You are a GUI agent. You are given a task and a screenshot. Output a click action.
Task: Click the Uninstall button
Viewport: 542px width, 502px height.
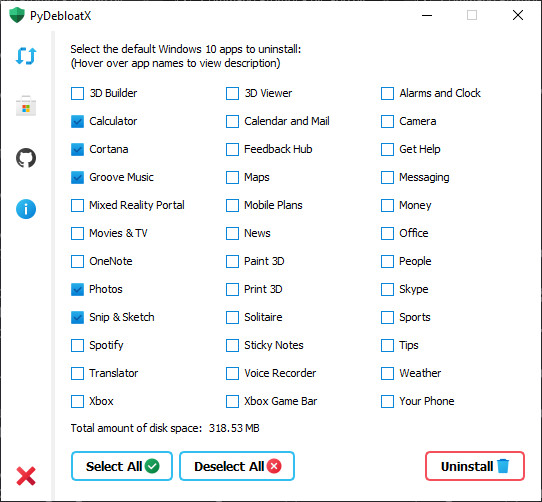(475, 466)
